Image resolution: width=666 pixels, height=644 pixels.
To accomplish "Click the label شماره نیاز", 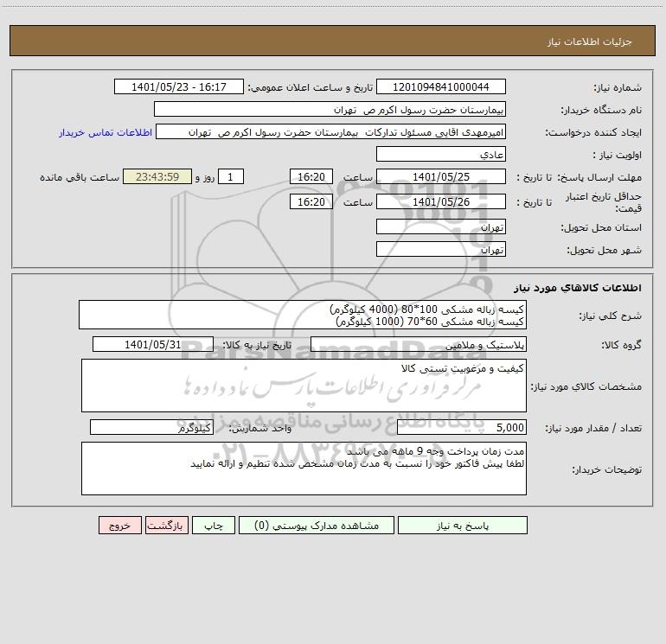I will click(x=618, y=87).
